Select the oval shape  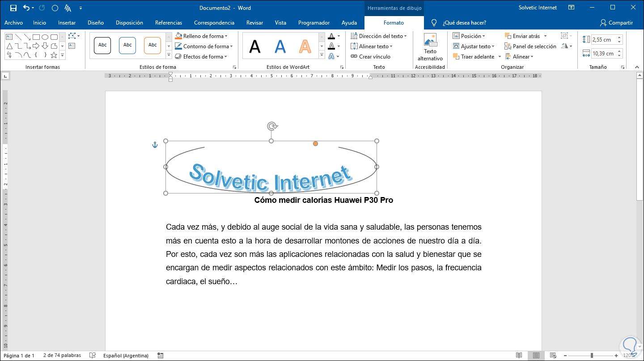[45, 37]
